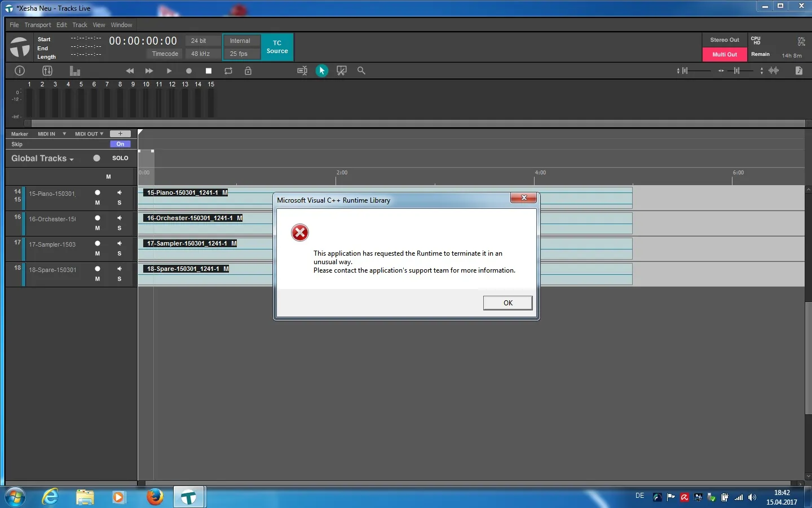Open the Transport menu

38,25
